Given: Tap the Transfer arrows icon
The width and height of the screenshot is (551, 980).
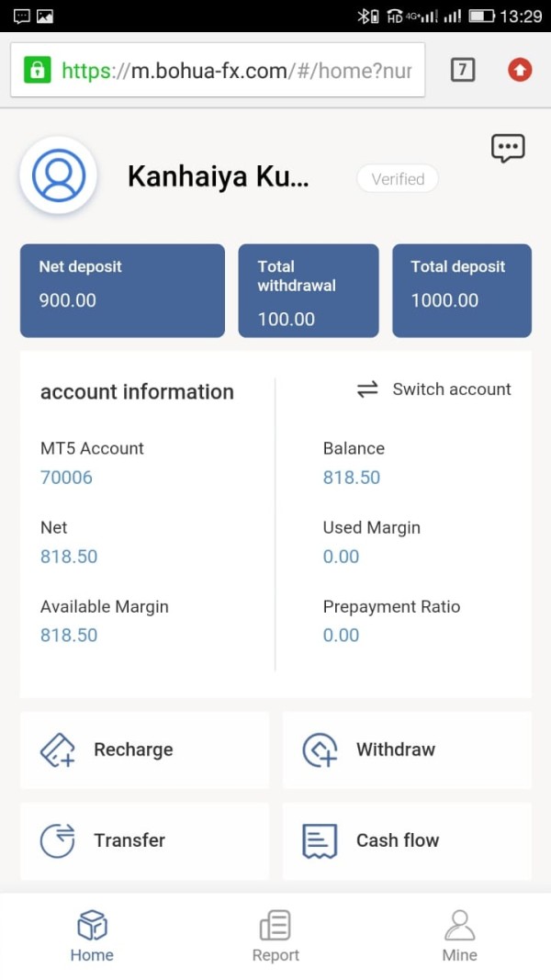Looking at the screenshot, I should 58,840.
